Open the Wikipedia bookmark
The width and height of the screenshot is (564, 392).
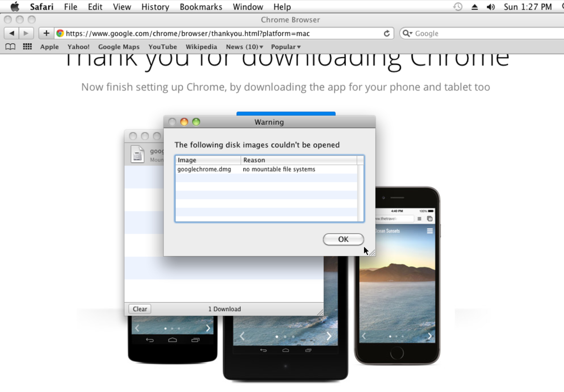click(201, 47)
